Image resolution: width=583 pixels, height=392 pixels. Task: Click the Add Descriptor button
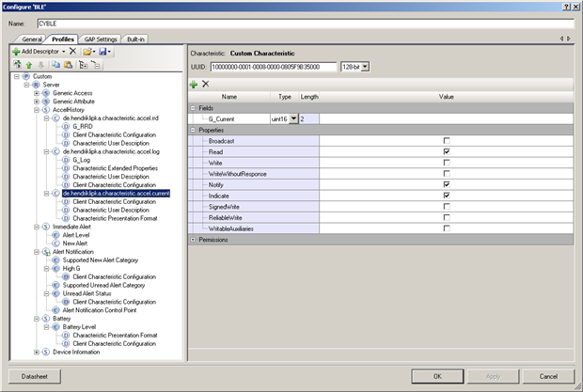(39, 51)
